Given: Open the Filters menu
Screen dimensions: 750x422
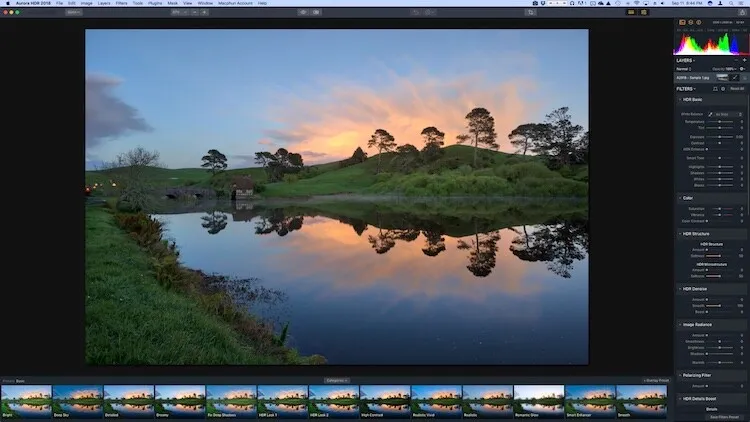Looking at the screenshot, I should tap(121, 3).
